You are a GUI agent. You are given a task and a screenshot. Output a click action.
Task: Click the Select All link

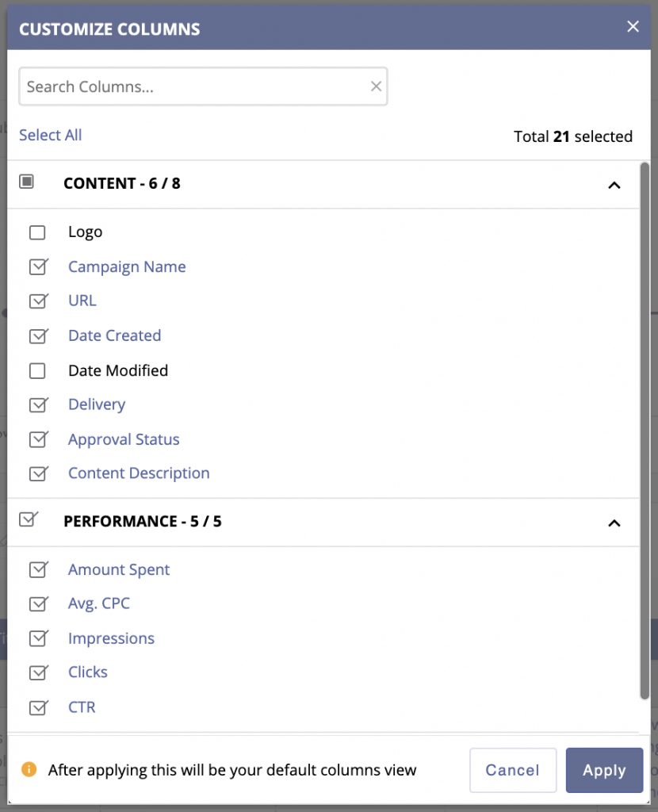coord(50,135)
